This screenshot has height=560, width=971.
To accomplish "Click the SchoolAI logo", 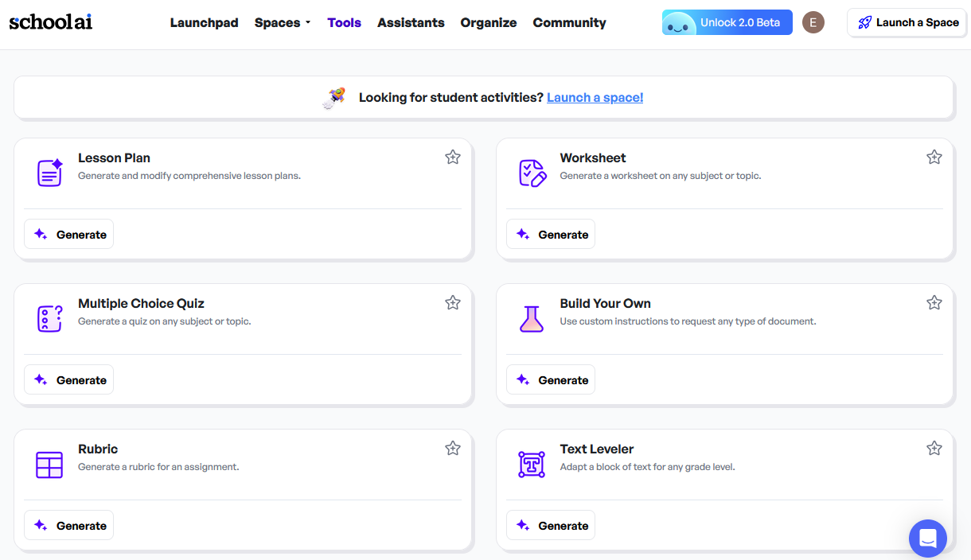I will coord(51,22).
